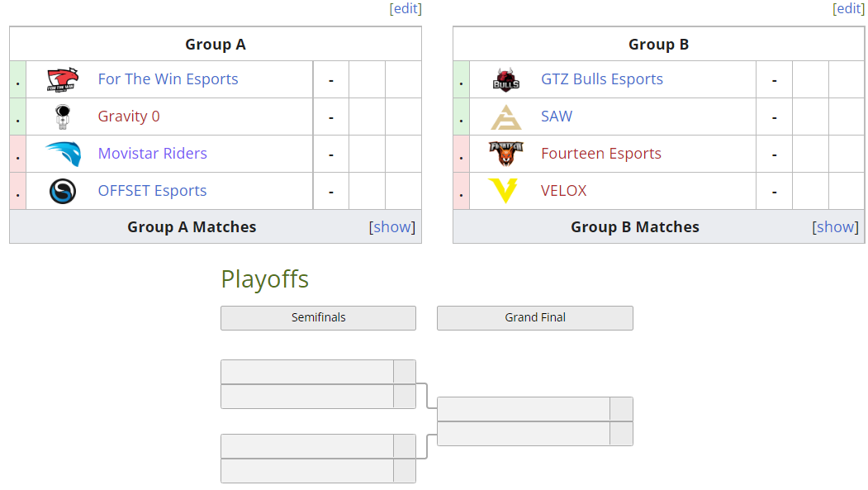Select the Movistar Riders shark logo
The image size is (868, 490).
(x=63, y=153)
